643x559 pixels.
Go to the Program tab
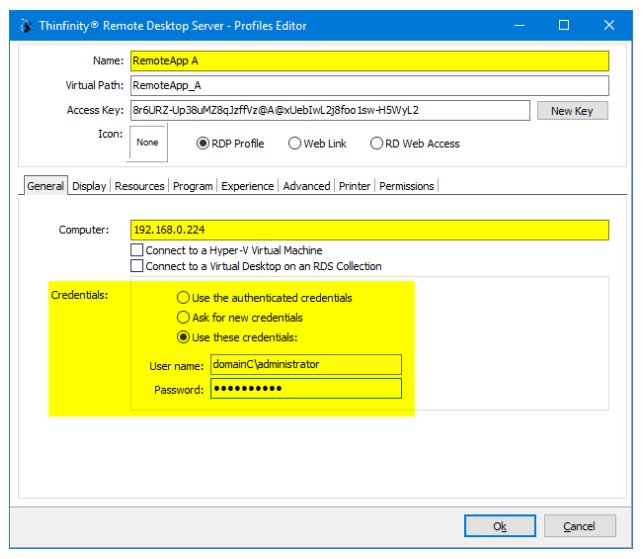192,186
